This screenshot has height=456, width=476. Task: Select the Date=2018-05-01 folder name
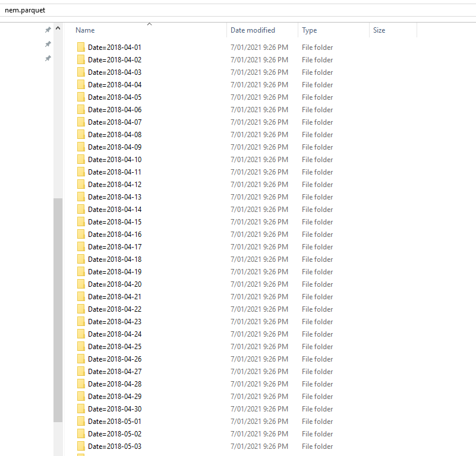[x=115, y=421]
